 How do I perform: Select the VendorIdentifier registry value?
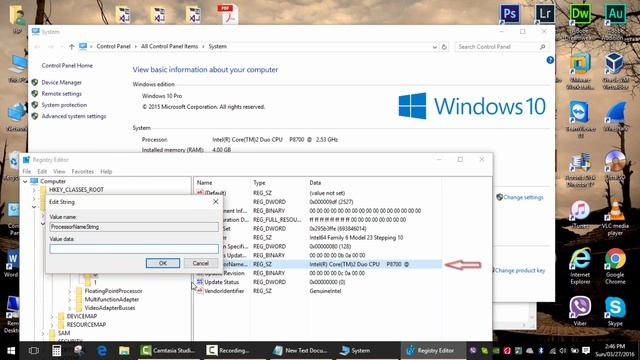point(224,291)
